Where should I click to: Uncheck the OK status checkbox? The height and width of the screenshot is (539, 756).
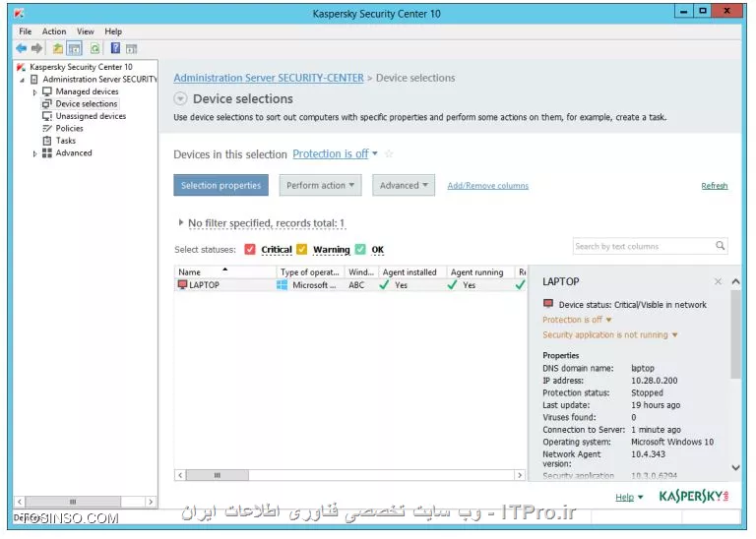360,249
